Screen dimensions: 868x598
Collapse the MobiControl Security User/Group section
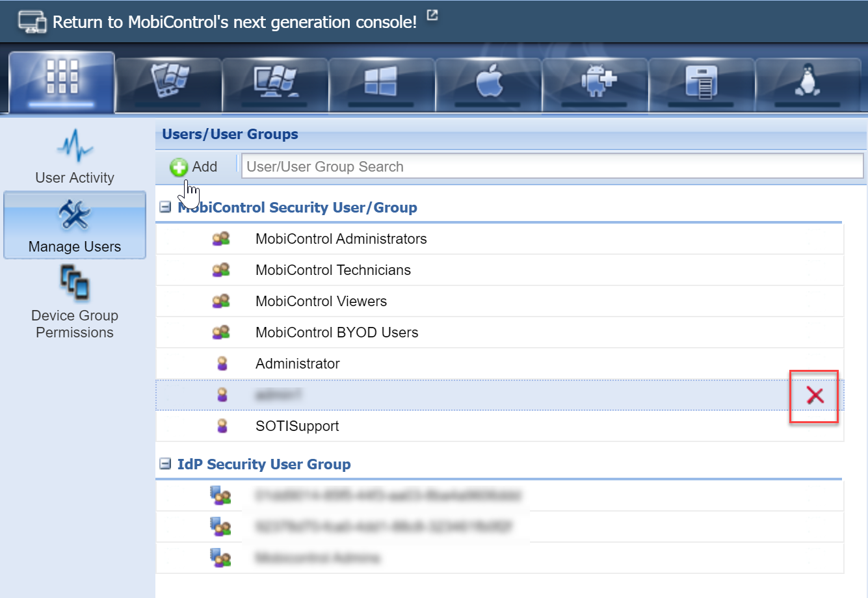(x=165, y=207)
